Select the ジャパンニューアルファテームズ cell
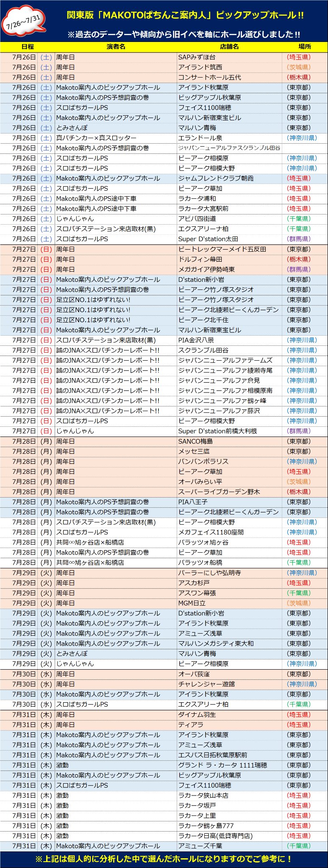The image size is (328, 868). (x=229, y=360)
